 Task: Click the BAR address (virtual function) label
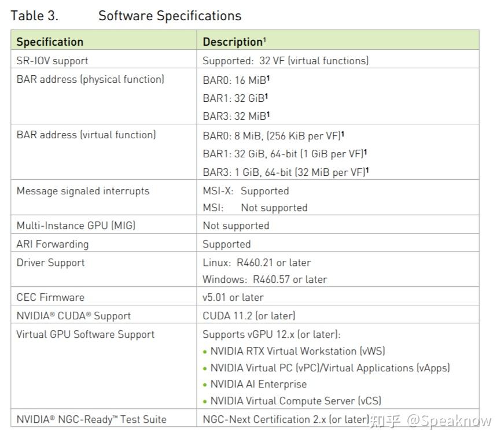tap(86, 135)
